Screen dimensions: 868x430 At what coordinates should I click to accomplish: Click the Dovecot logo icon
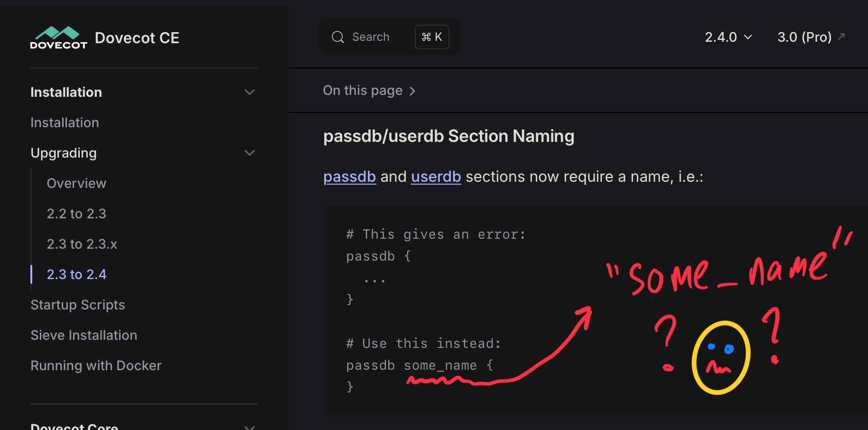coord(58,37)
